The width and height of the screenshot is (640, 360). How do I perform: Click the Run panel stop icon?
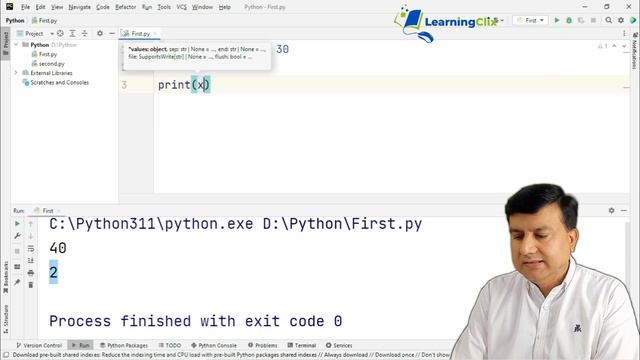click(x=17, y=251)
